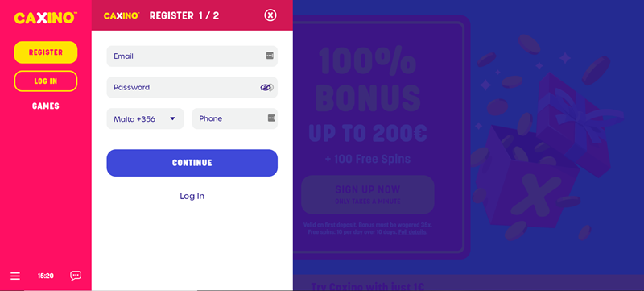Focus the Password input field
644x291 pixels.
(x=192, y=87)
